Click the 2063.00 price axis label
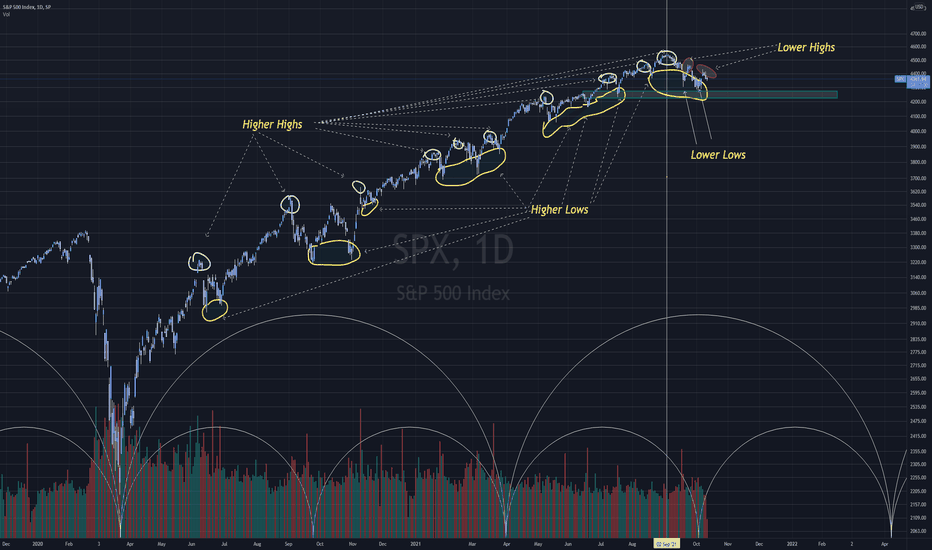This screenshot has height=550, width=932. 918,531
